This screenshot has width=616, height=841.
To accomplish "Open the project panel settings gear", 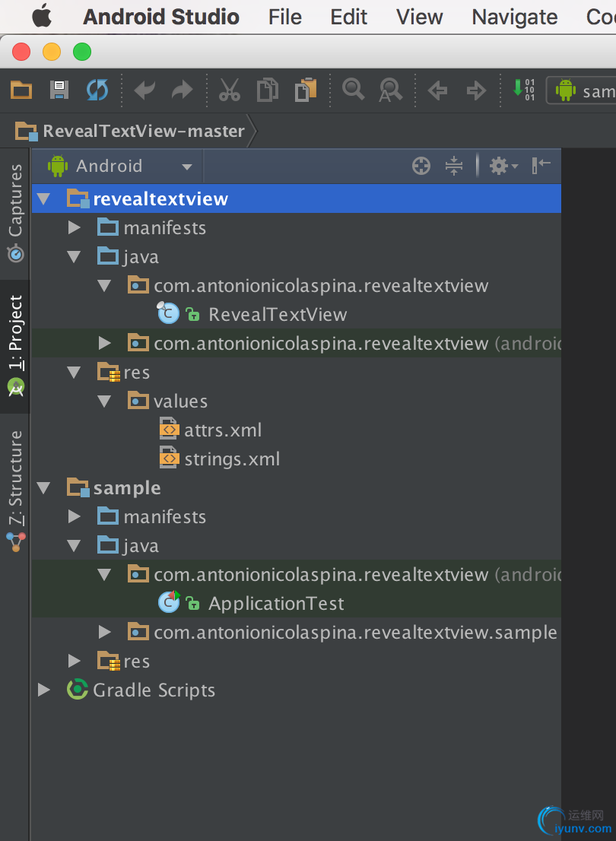I will point(501,166).
